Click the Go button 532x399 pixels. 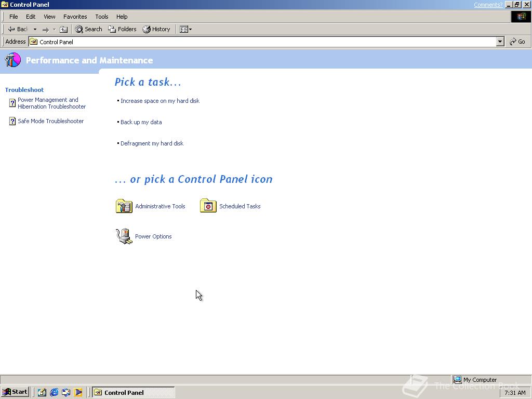517,42
